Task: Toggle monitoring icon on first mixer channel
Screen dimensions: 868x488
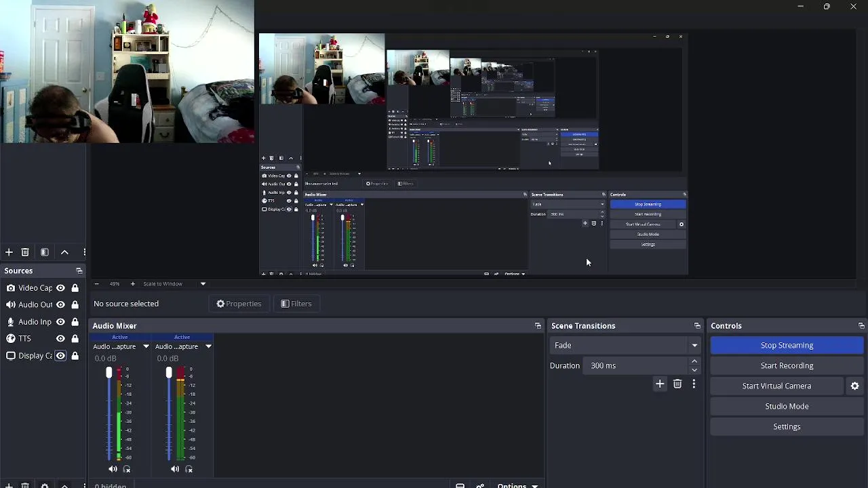Action: pyautogui.click(x=126, y=469)
